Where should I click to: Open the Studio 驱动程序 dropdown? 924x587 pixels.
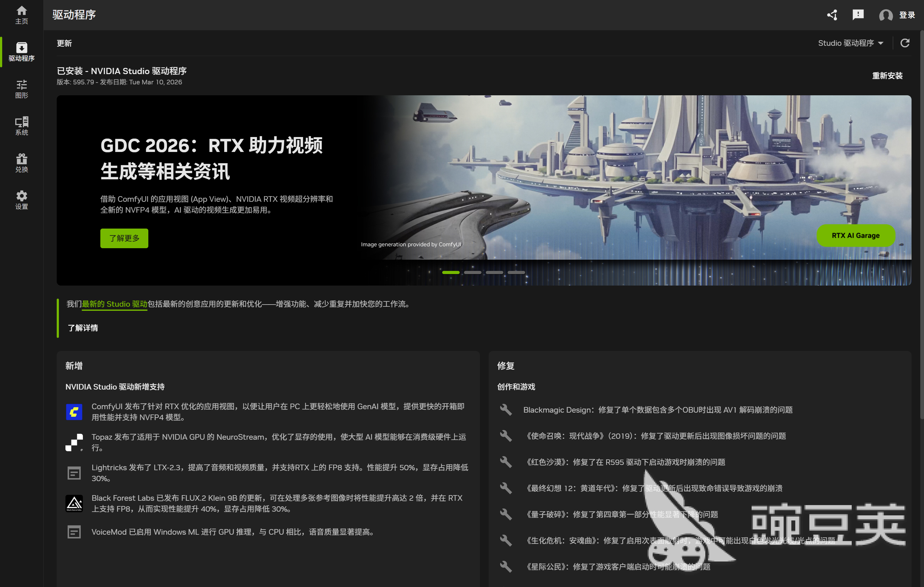click(850, 43)
